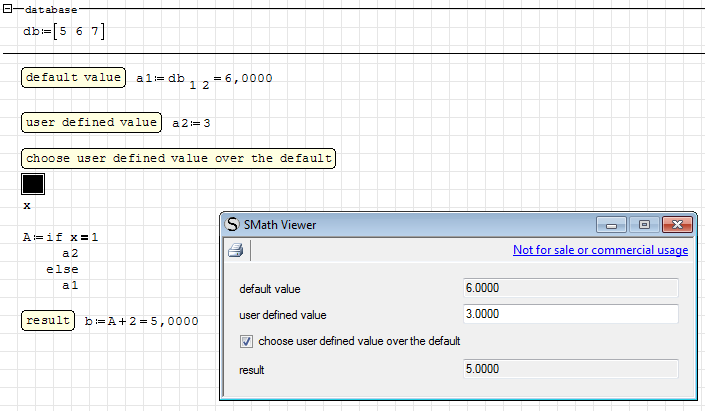Click the print icon in SMath Viewer
The height and width of the screenshot is (411, 705).
(x=235, y=251)
